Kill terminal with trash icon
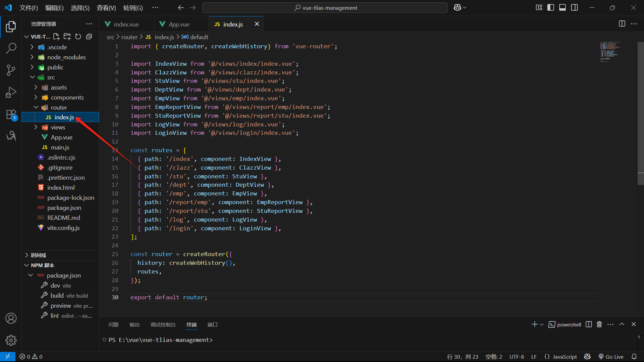 599,324
